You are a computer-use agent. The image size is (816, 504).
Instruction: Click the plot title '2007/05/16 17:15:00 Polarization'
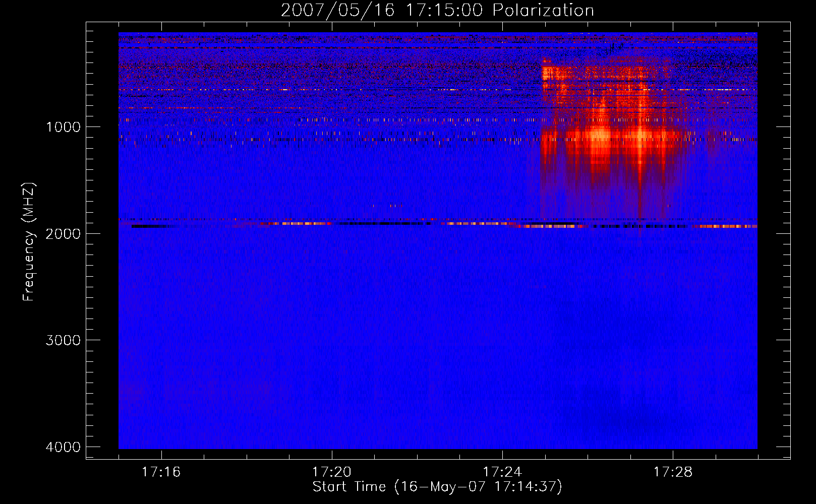point(437,10)
